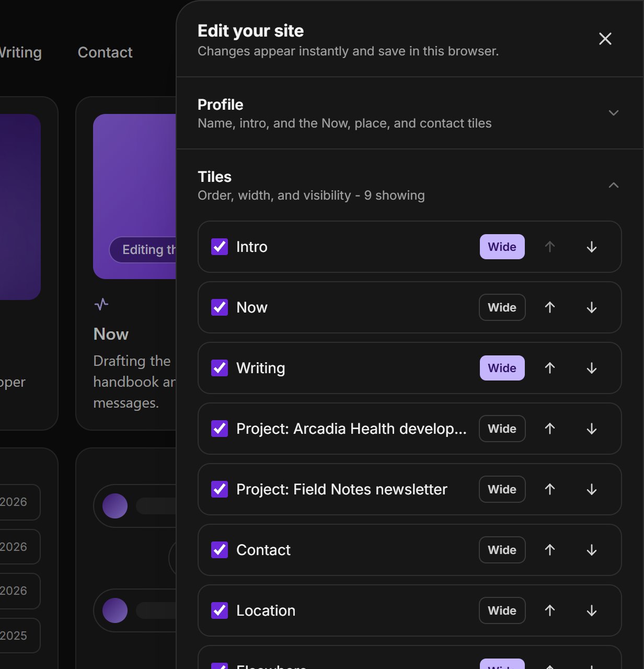Image resolution: width=644 pixels, height=669 pixels.
Task: Uncheck the Now tile checkbox
Action: (220, 307)
